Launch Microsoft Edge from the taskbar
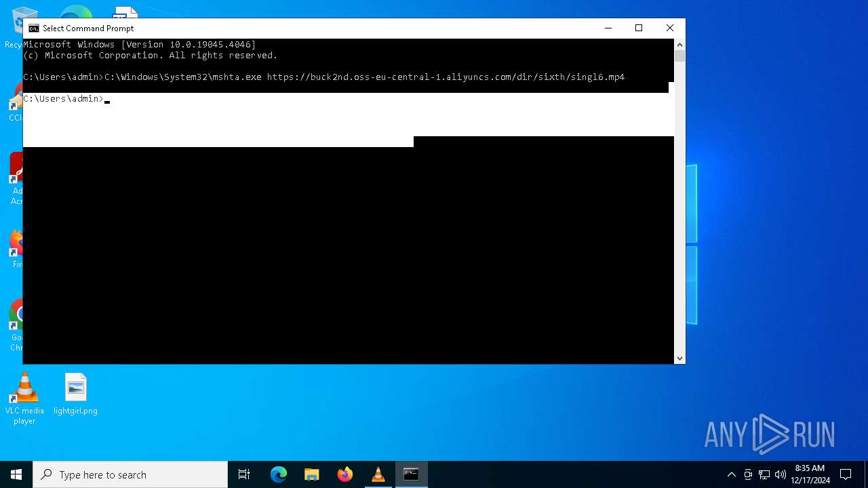Screen dimensions: 868x488 click(279, 474)
